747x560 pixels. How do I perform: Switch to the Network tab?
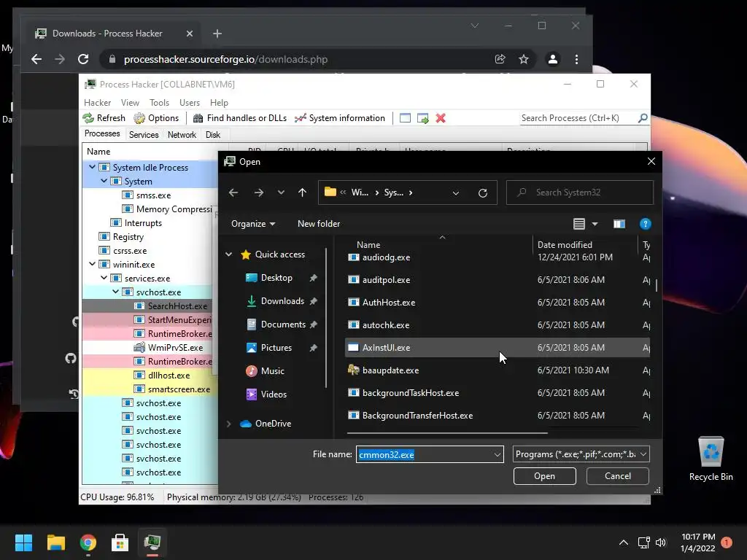(182, 135)
